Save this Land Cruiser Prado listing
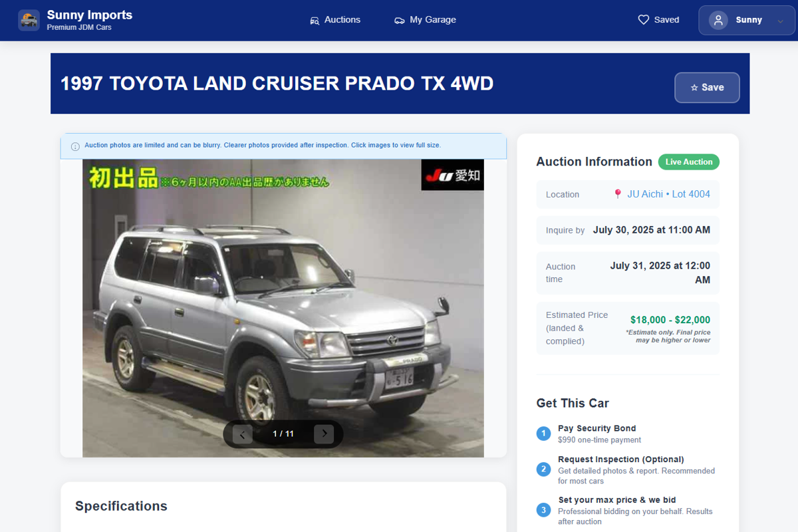 point(707,87)
